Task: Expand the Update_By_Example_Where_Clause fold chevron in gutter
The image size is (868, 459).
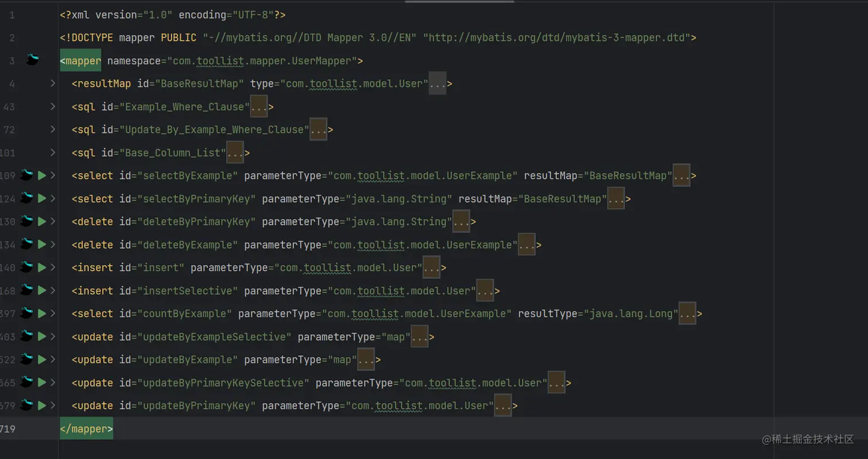Action: tap(53, 130)
